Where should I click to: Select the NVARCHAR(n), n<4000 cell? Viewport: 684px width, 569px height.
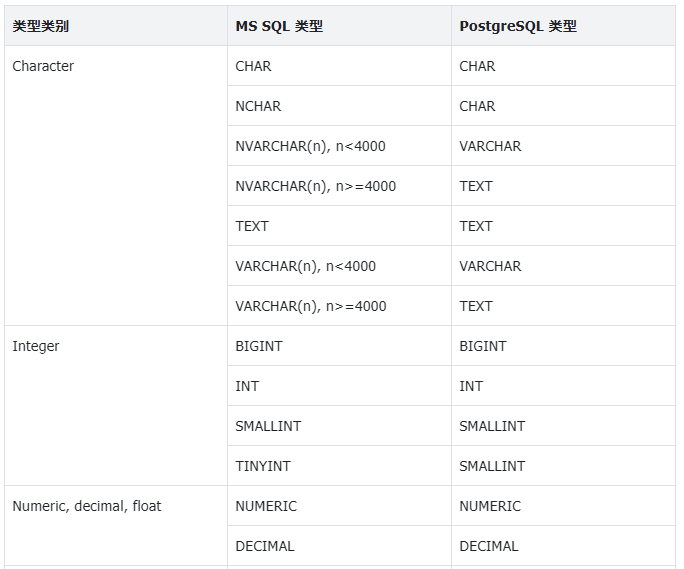[x=310, y=146]
